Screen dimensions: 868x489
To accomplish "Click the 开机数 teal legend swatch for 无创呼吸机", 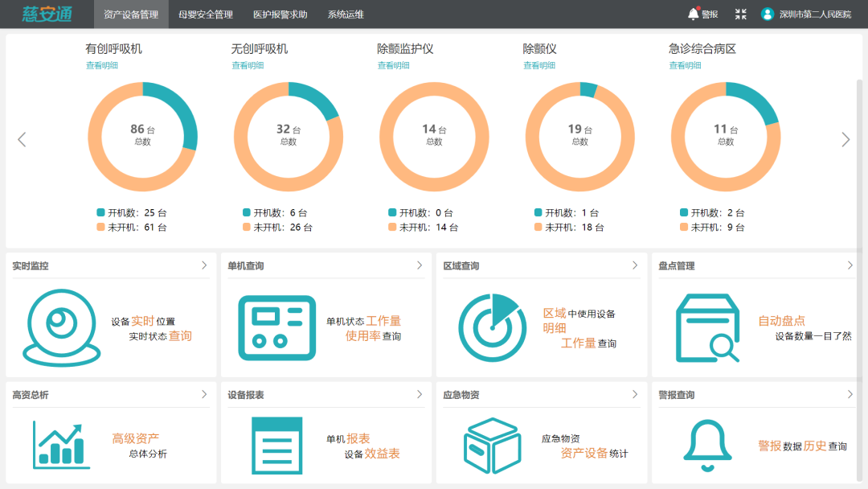I will coord(247,213).
